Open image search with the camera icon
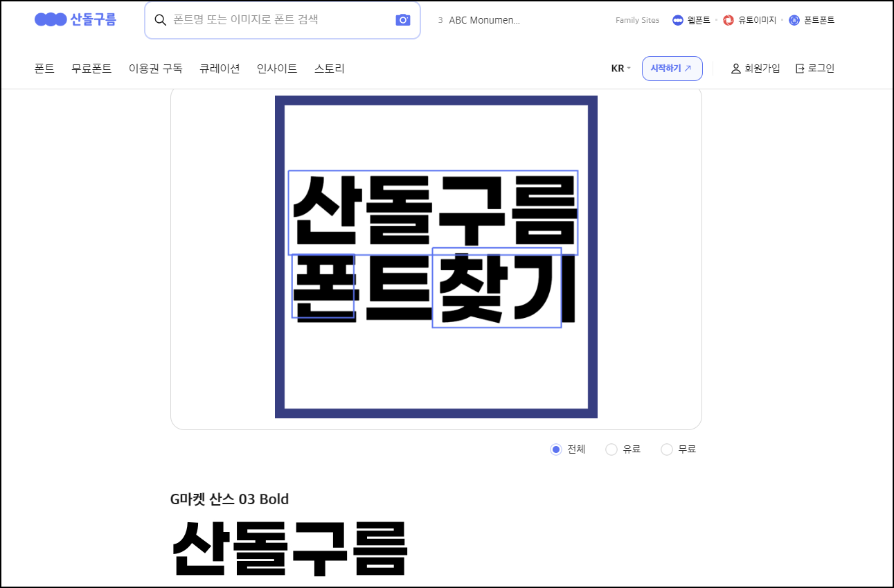 [x=403, y=20]
